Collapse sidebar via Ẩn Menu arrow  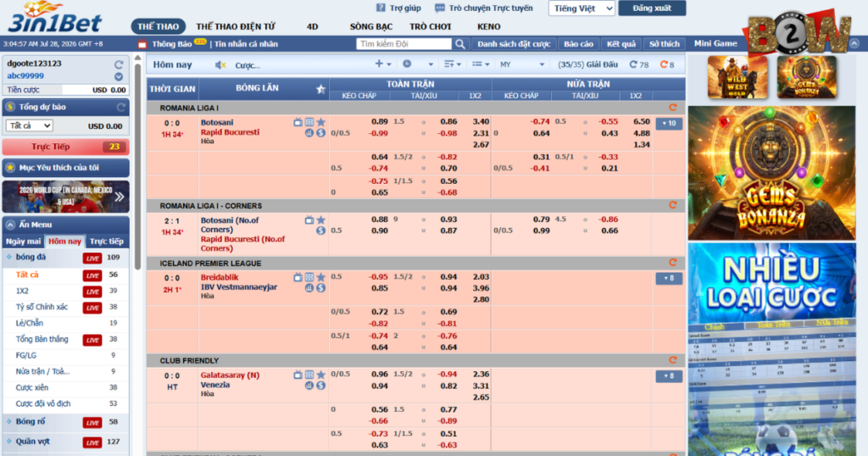(x=10, y=225)
